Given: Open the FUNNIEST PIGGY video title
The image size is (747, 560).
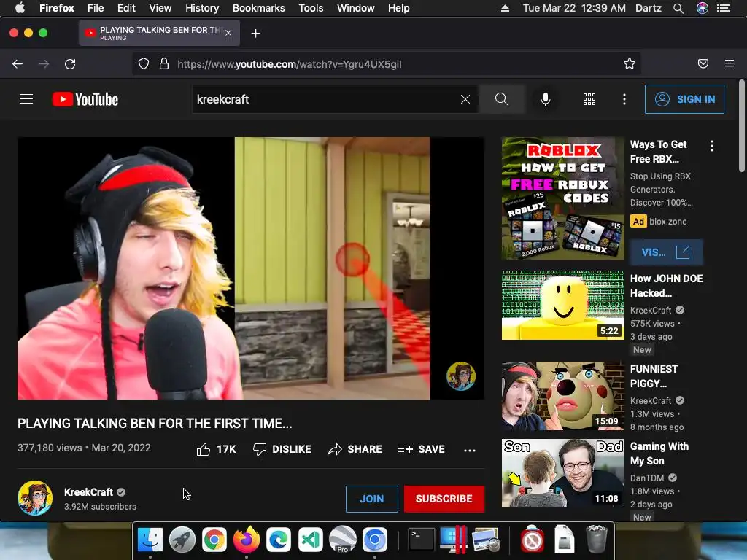Looking at the screenshot, I should pyautogui.click(x=654, y=376).
